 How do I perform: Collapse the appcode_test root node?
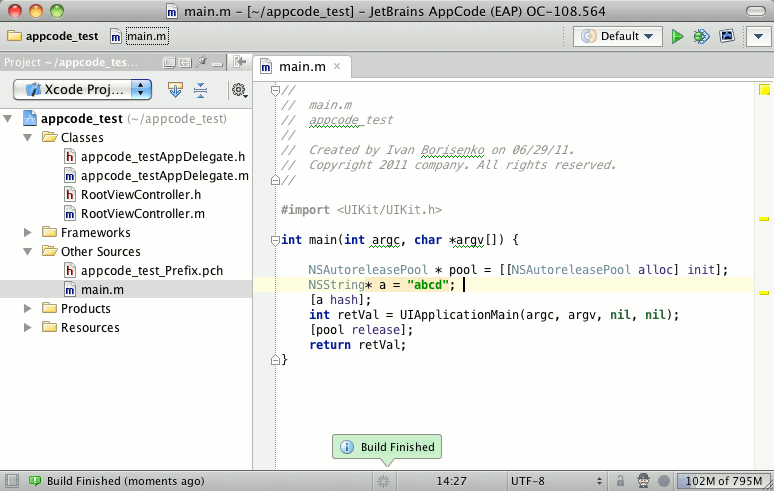8,118
